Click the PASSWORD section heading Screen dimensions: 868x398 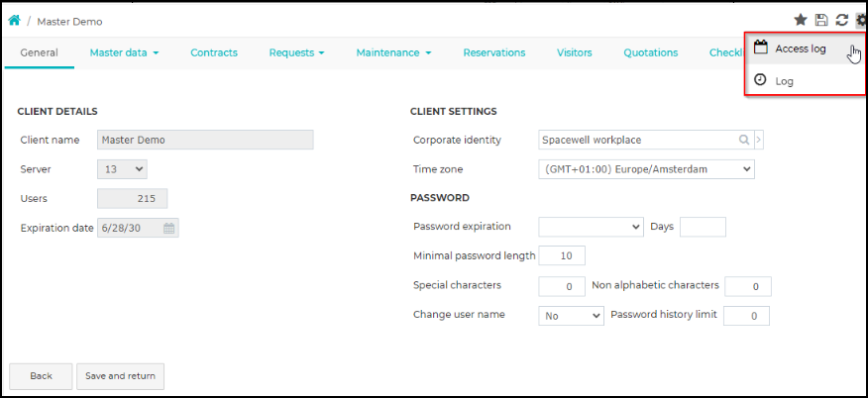[440, 197]
